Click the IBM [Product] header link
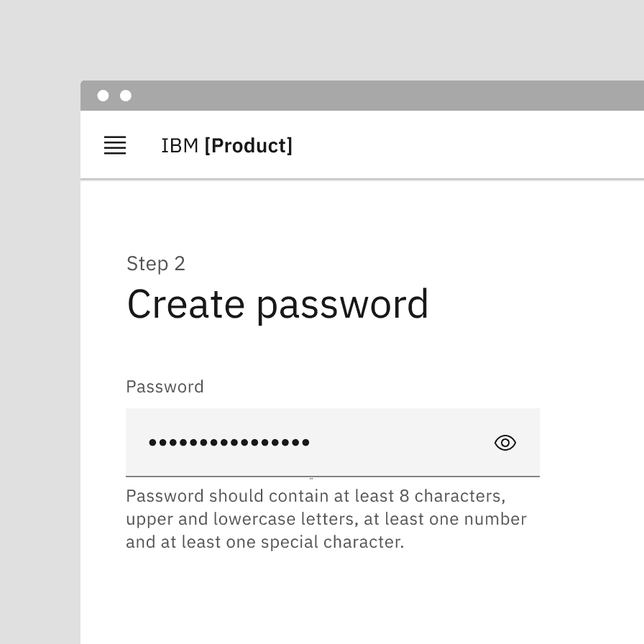Viewport: 644px width, 644px height. (x=227, y=145)
